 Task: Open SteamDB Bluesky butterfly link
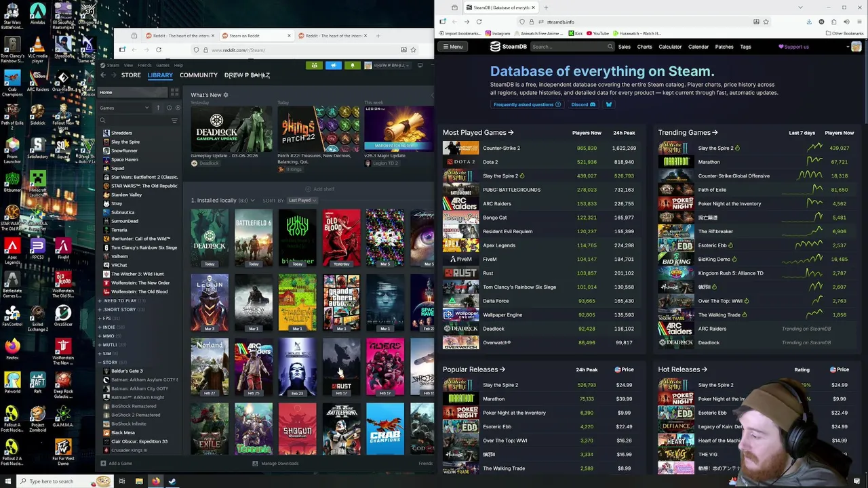(x=608, y=104)
